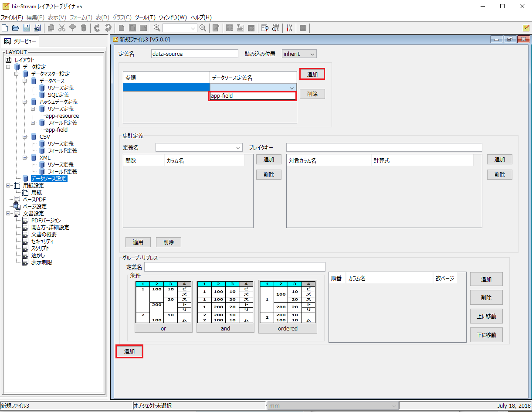The image size is (532, 412).
Task: Click the scissors cut icon
Action: pos(62,28)
